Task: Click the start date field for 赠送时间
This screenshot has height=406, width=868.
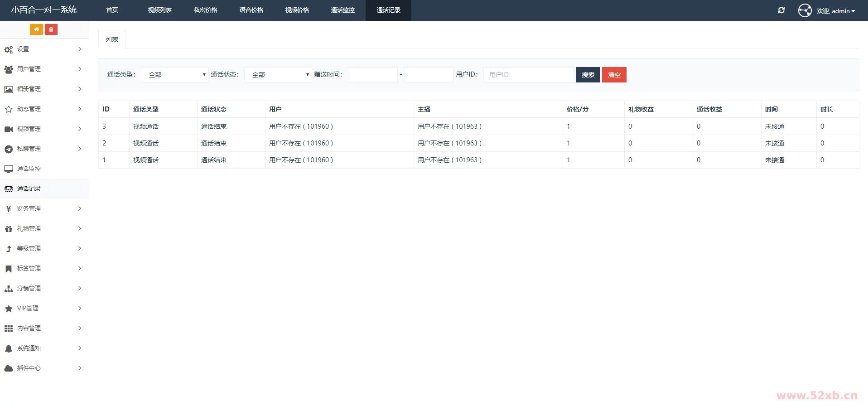Action: coord(372,75)
